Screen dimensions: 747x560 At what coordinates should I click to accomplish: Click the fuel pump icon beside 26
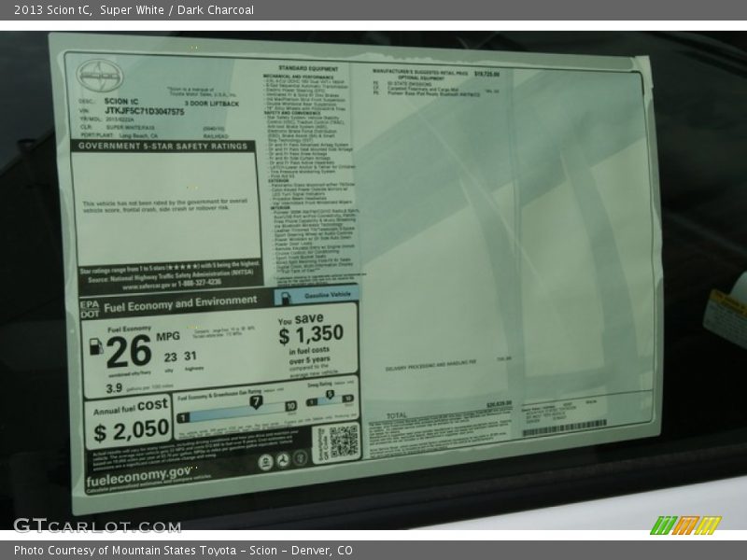(x=97, y=346)
